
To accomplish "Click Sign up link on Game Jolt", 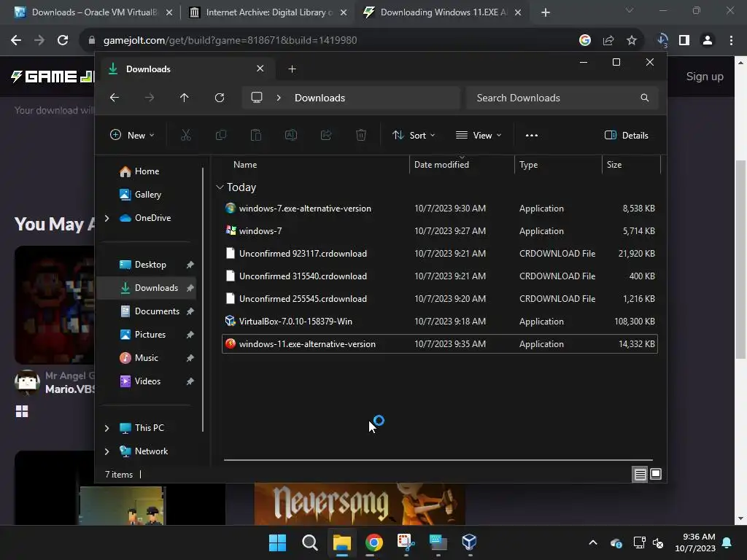I will (705, 77).
